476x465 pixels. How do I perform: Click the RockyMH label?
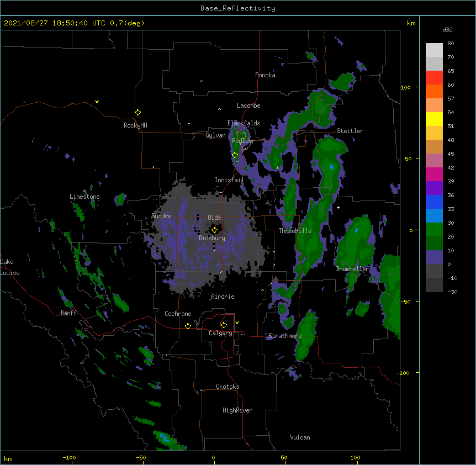tap(135, 125)
